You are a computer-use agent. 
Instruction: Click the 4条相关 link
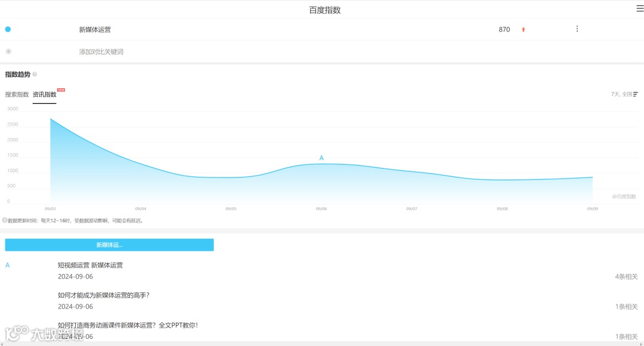pos(626,277)
